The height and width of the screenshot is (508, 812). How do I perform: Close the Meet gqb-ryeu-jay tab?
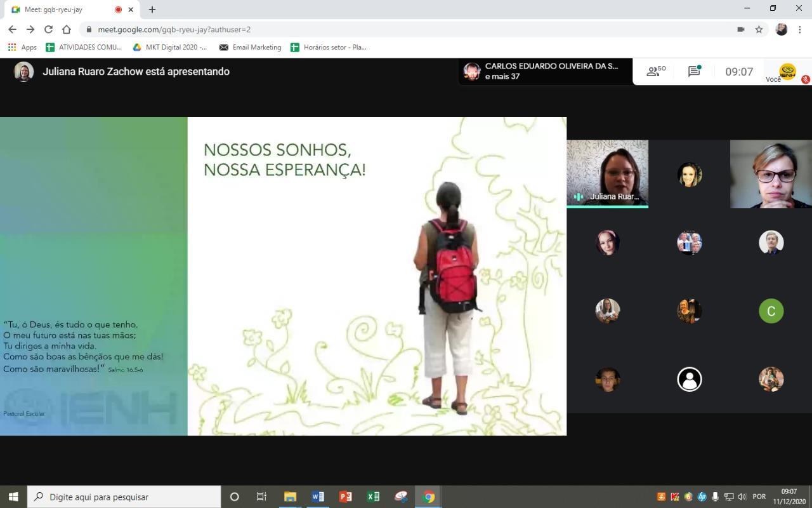[131, 10]
